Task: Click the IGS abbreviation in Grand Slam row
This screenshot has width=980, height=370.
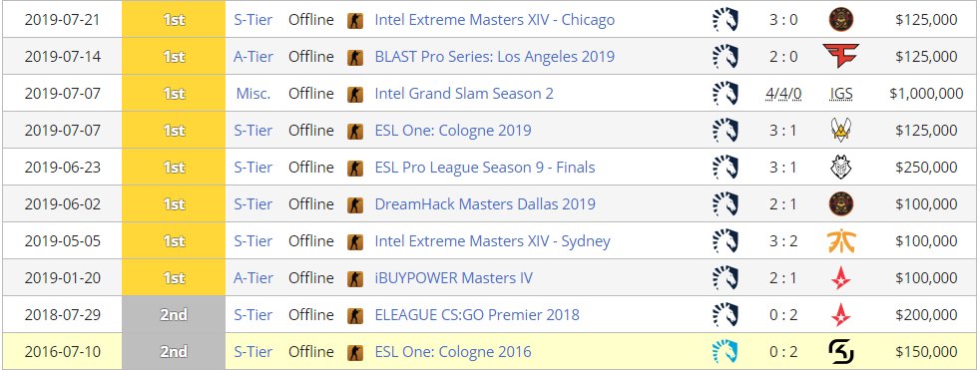Action: (840, 94)
